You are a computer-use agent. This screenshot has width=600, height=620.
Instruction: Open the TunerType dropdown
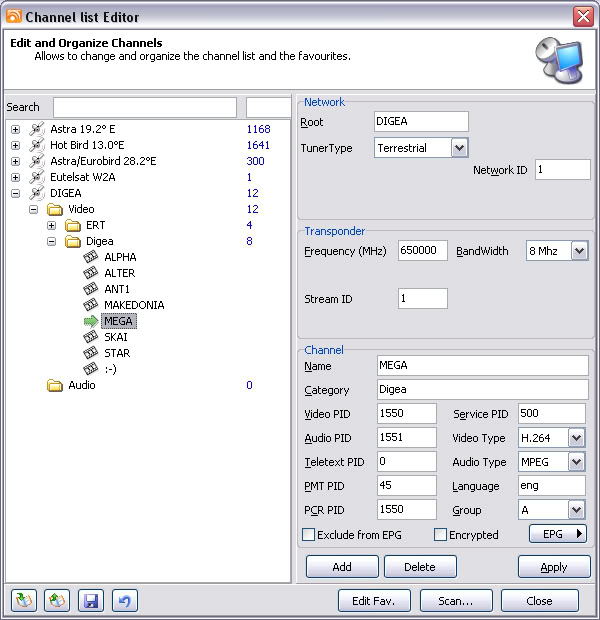tap(459, 148)
